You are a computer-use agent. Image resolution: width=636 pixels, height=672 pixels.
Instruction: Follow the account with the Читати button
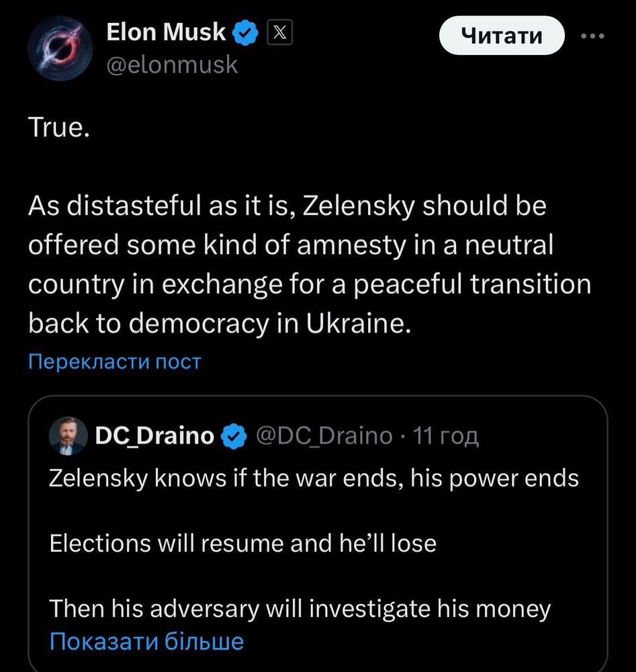(x=502, y=36)
